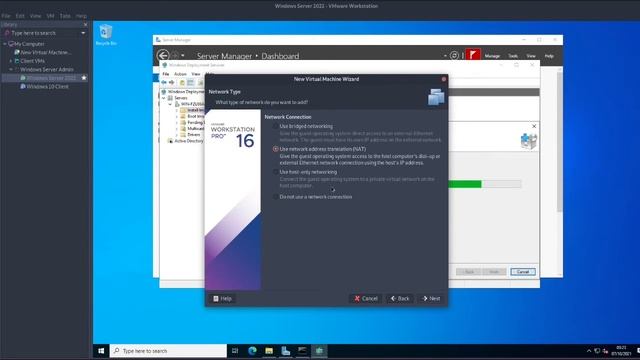Go Back in the New Virtual Machine Wizard
Image resolution: width=640 pixels, height=360 pixels.
(x=400, y=298)
